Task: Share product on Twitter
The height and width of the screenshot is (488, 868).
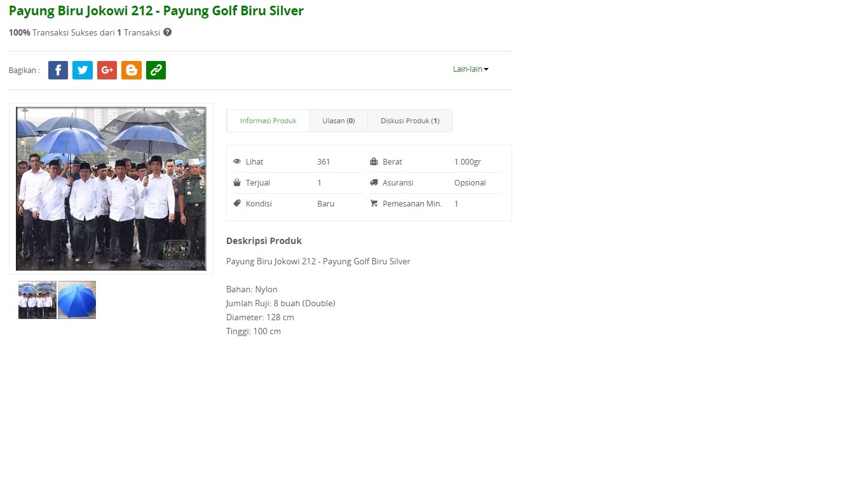Action: 83,70
